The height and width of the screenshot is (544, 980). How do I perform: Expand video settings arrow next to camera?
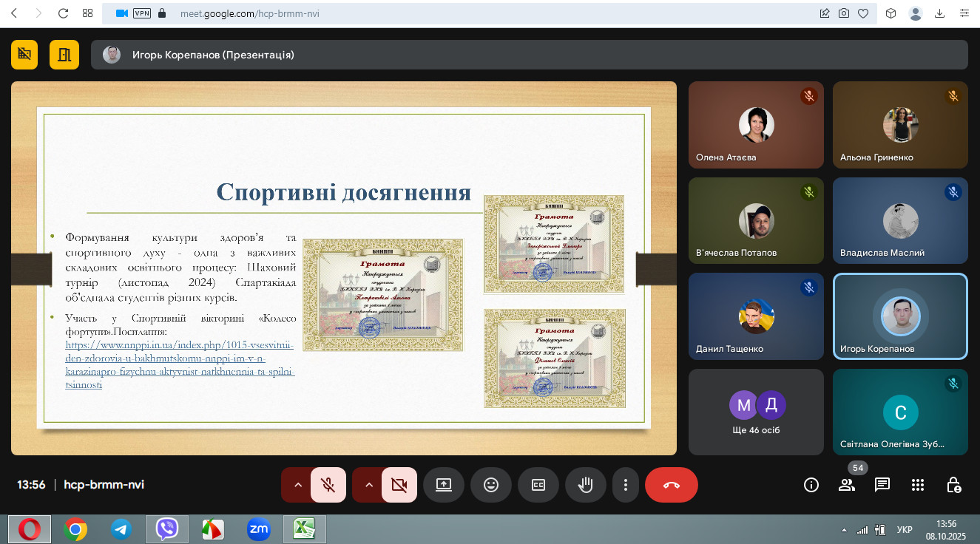point(368,485)
